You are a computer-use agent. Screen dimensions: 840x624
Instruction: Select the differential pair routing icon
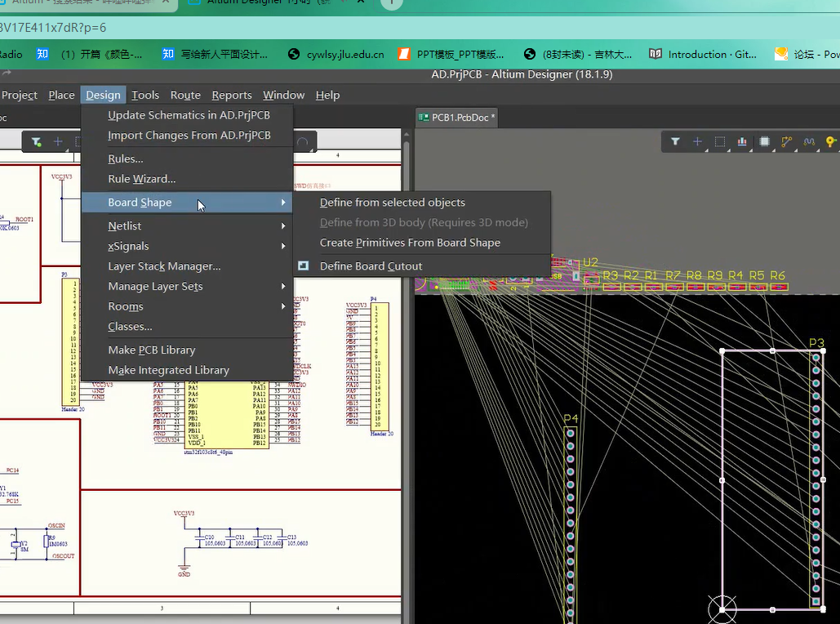pyautogui.click(x=809, y=141)
